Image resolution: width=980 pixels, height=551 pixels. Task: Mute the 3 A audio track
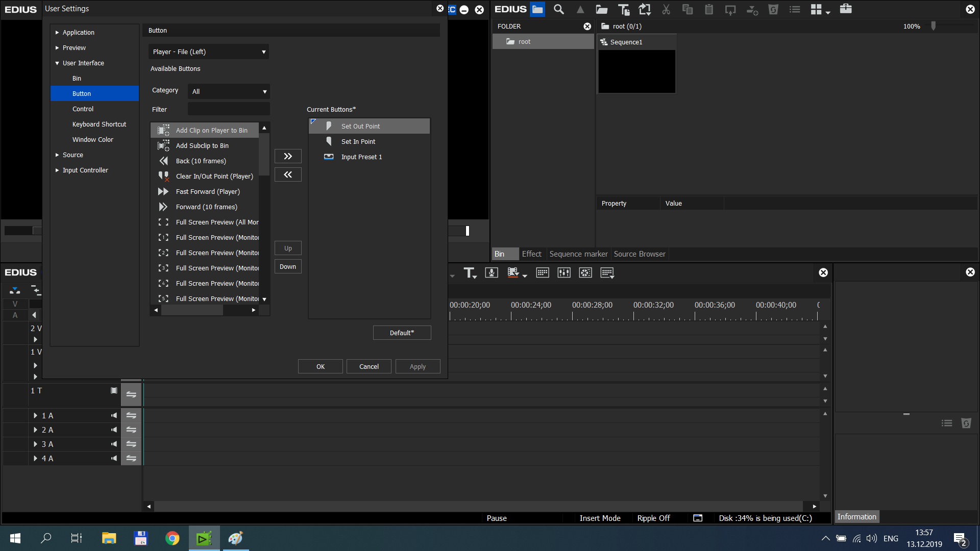(x=114, y=444)
